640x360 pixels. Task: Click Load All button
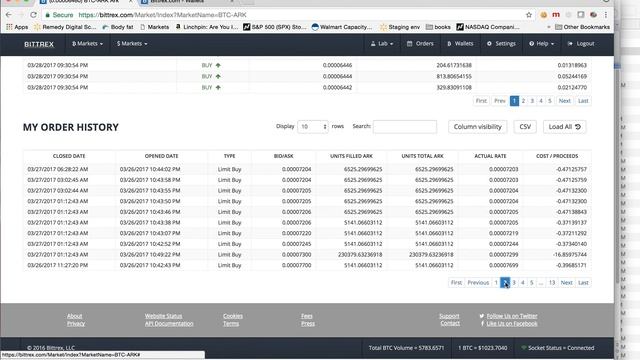click(564, 127)
